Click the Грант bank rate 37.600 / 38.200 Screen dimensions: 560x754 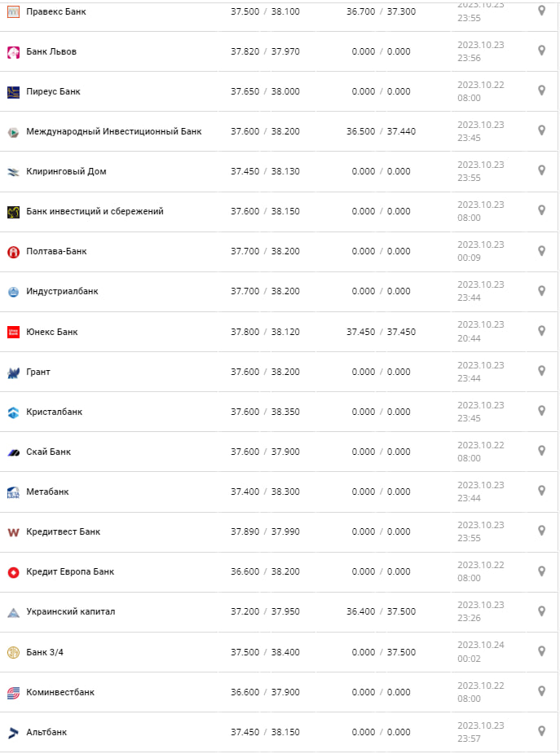(265, 372)
